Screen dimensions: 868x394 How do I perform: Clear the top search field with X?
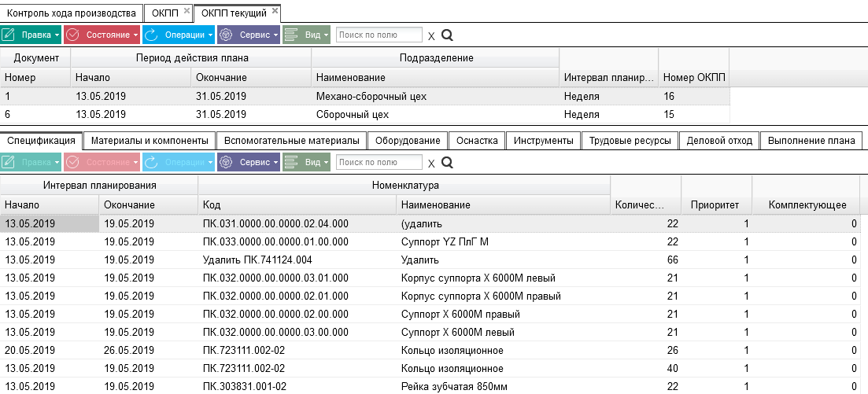(431, 36)
